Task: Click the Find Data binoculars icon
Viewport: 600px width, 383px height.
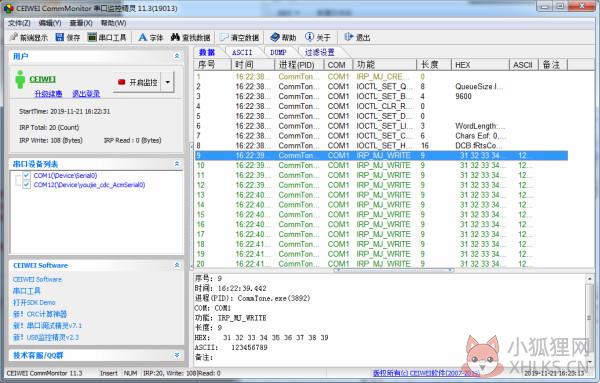Action: pyautogui.click(x=175, y=37)
